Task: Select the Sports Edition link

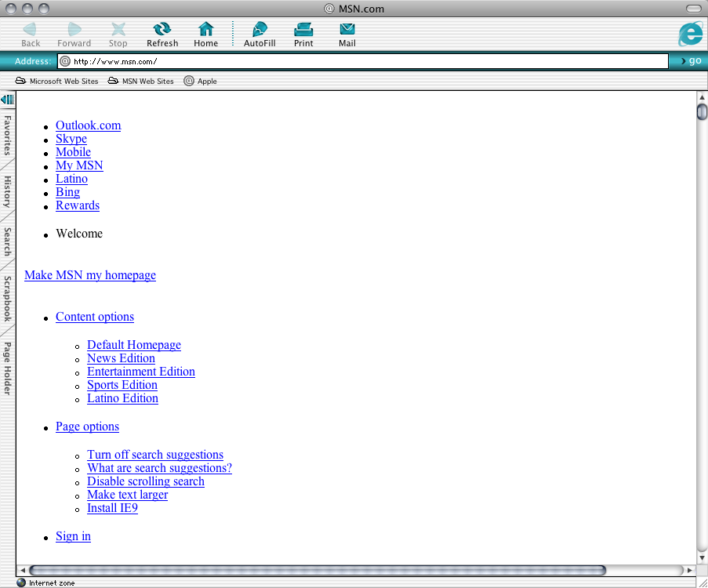Action: tap(122, 385)
